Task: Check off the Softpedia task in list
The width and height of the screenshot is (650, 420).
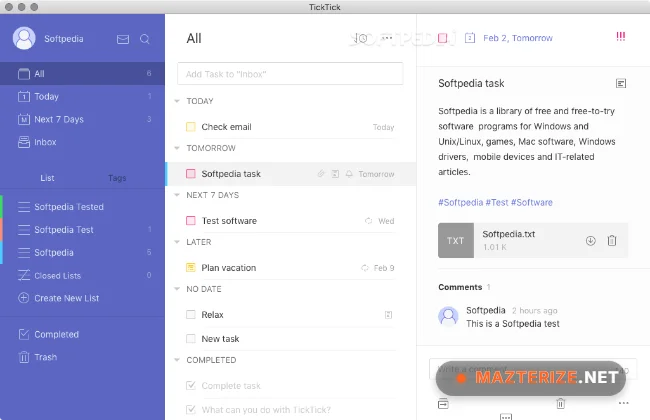Action: click(x=191, y=174)
